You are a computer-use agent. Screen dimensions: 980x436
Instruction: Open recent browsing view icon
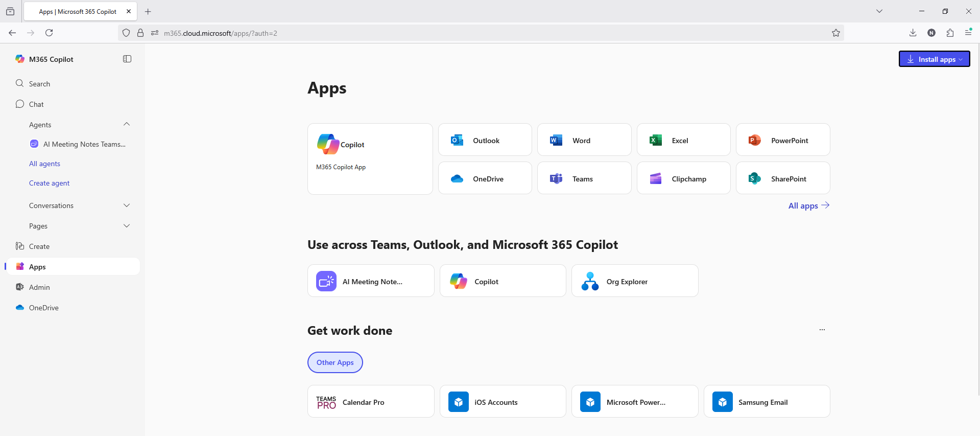click(10, 11)
